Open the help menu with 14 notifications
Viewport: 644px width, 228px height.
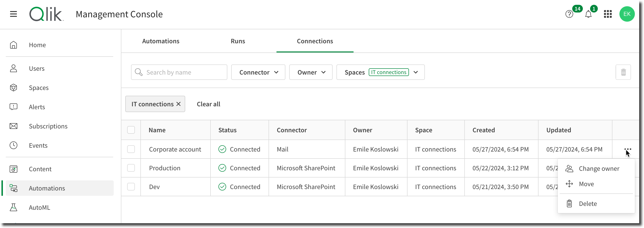[x=569, y=14]
